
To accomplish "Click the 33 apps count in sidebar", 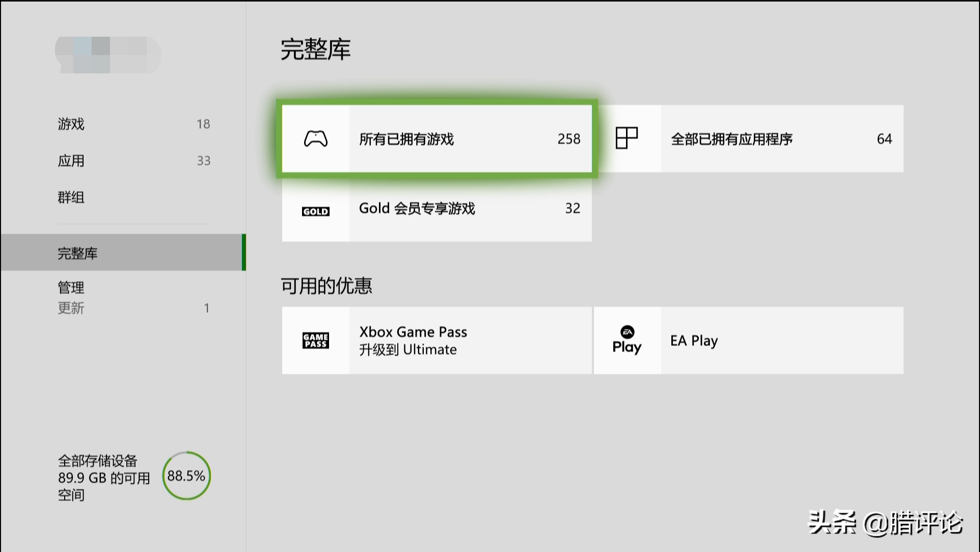I will click(203, 161).
